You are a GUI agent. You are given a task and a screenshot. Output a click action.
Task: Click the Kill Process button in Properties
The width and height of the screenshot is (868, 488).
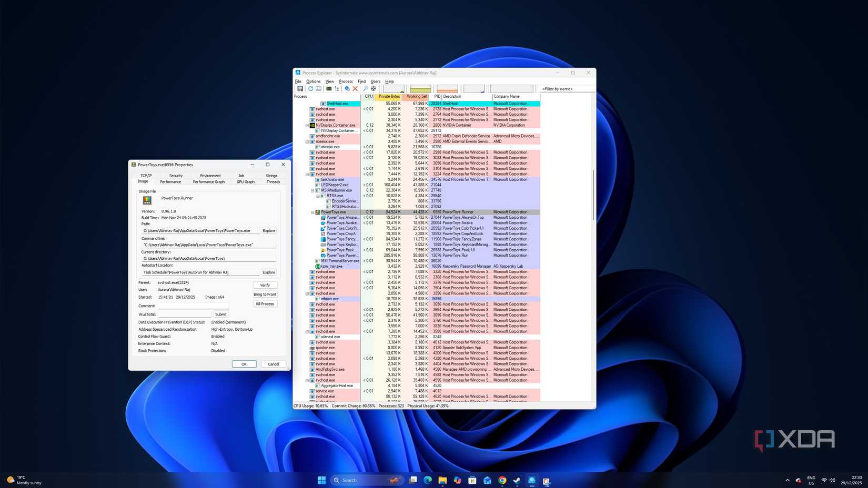point(265,304)
